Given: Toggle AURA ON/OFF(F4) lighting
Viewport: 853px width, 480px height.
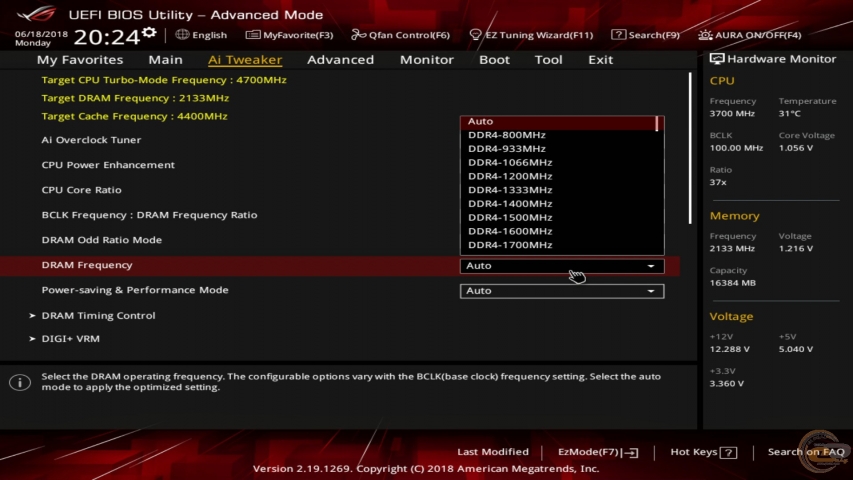Looking at the screenshot, I should 750,35.
